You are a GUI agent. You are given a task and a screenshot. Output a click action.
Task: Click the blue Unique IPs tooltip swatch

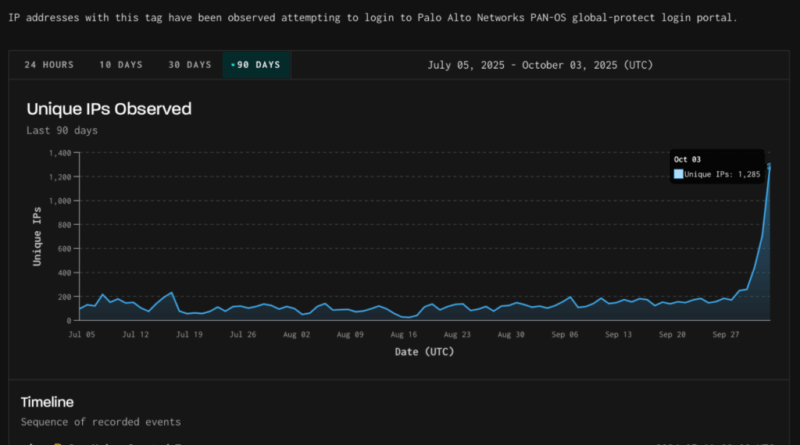coord(678,174)
